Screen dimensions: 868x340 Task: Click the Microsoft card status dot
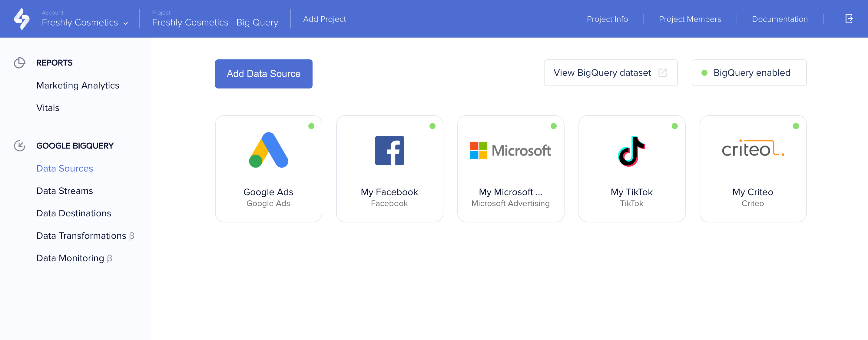point(554,126)
